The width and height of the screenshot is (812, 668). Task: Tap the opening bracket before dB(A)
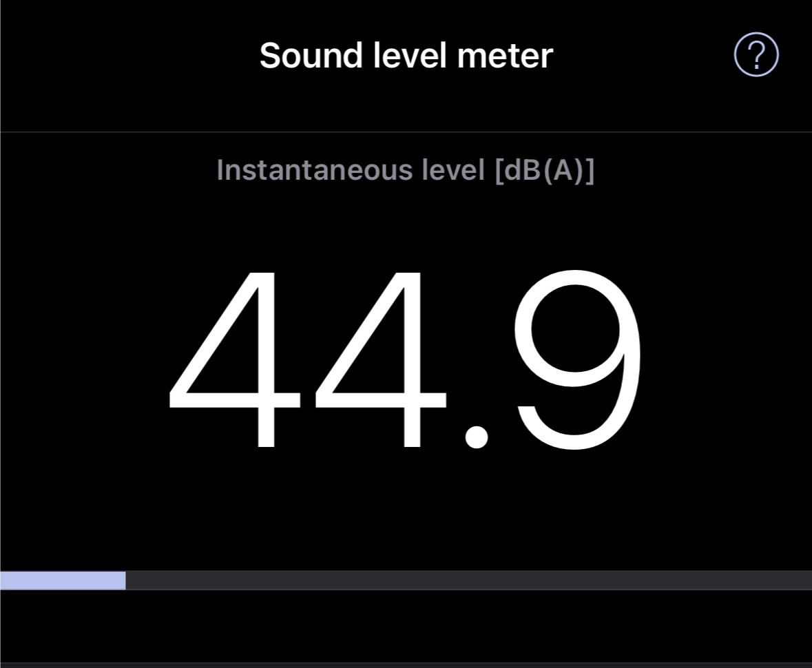point(499,170)
